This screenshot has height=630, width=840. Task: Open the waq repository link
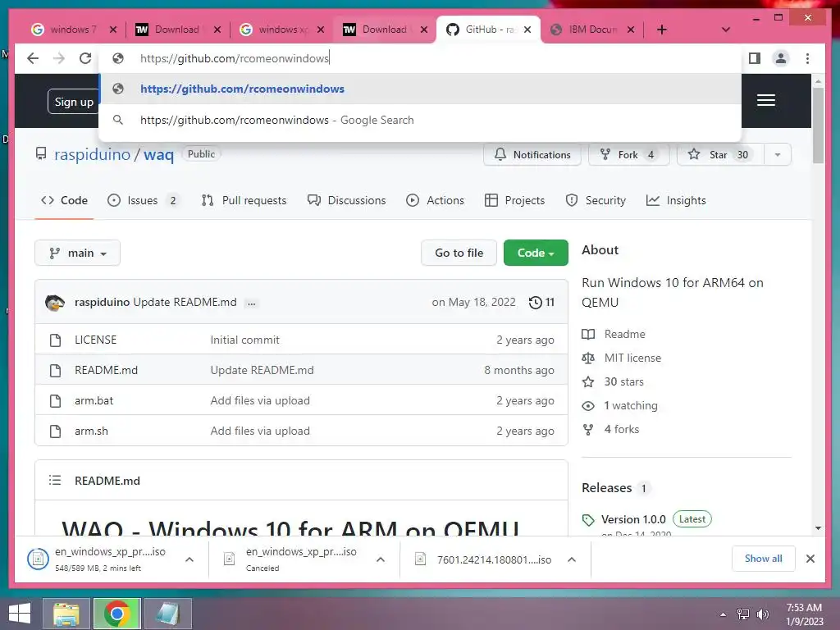[x=158, y=154]
